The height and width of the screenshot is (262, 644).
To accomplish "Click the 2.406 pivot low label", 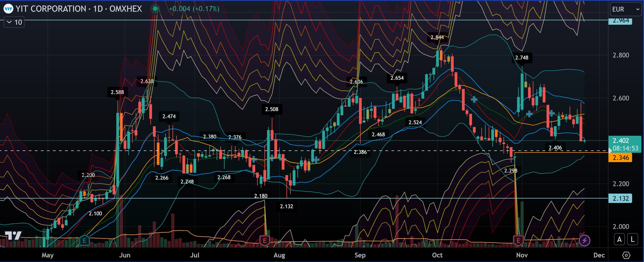I will click(555, 148).
